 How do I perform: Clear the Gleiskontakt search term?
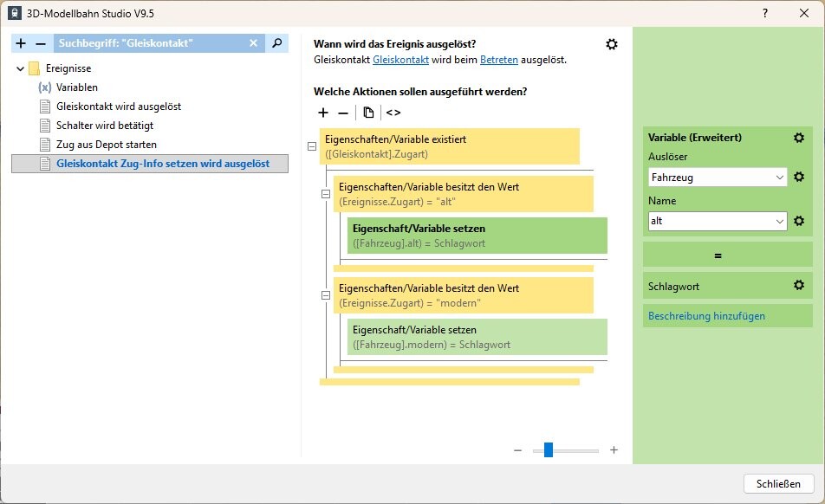[254, 43]
